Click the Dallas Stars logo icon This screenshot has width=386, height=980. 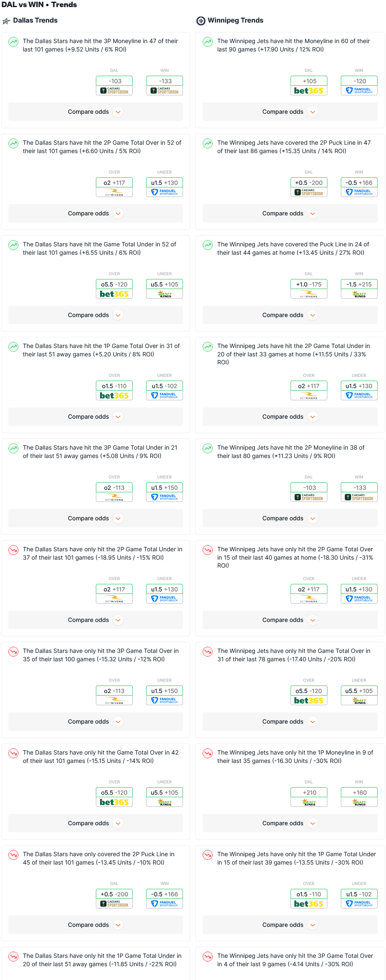click(x=6, y=21)
